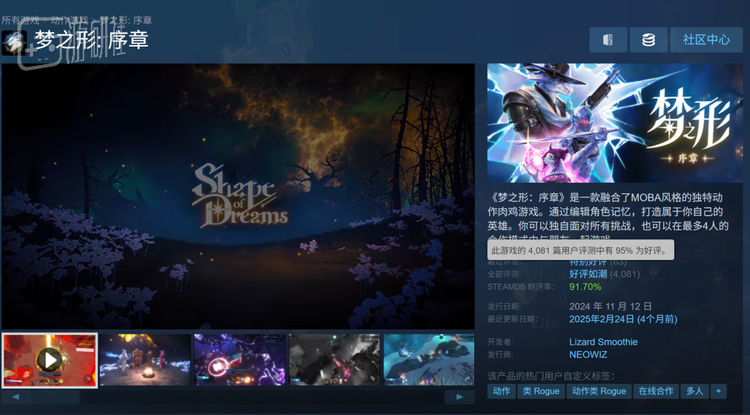Open 社区中心 community hub
Viewport: 750px width, 415px height.
pos(706,40)
